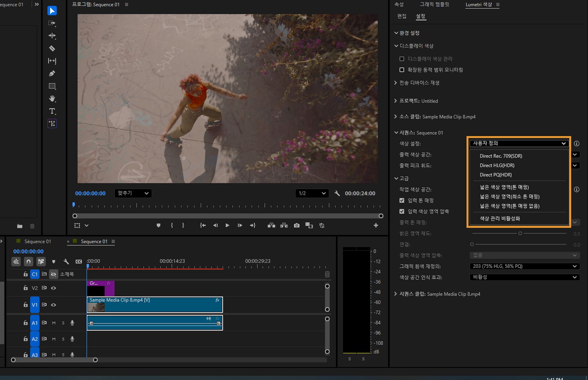Toggle V2 track eye visibility
Viewport: 588px width, 380px height.
click(54, 288)
